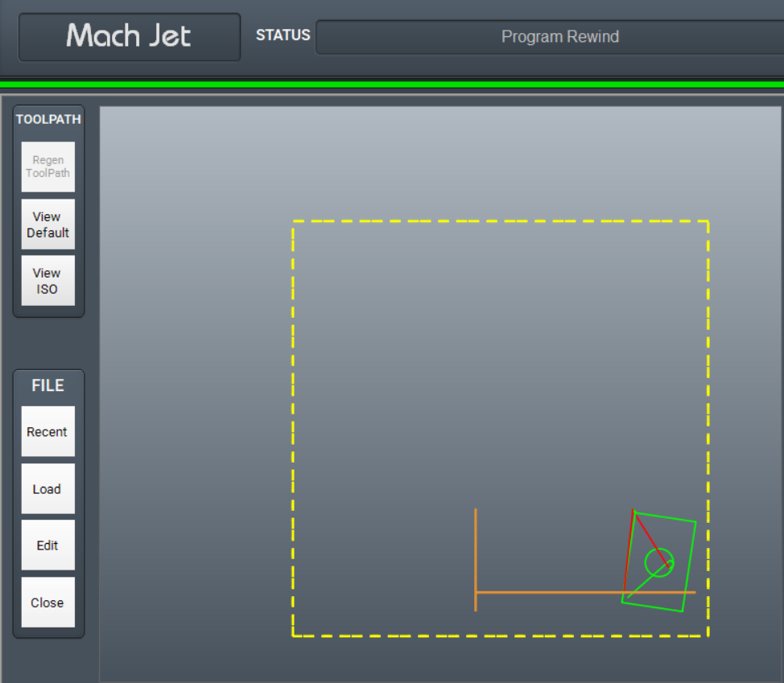Switch to View Default toolpath view
The width and height of the screenshot is (784, 683).
pyautogui.click(x=48, y=224)
